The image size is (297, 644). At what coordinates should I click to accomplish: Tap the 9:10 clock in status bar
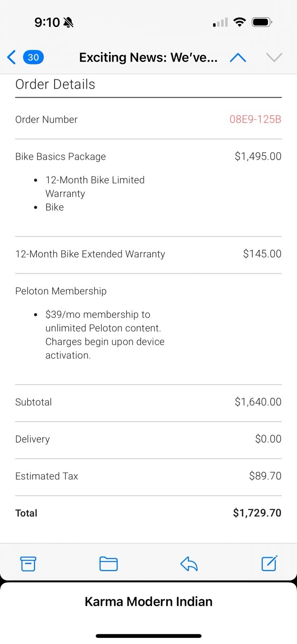[47, 23]
